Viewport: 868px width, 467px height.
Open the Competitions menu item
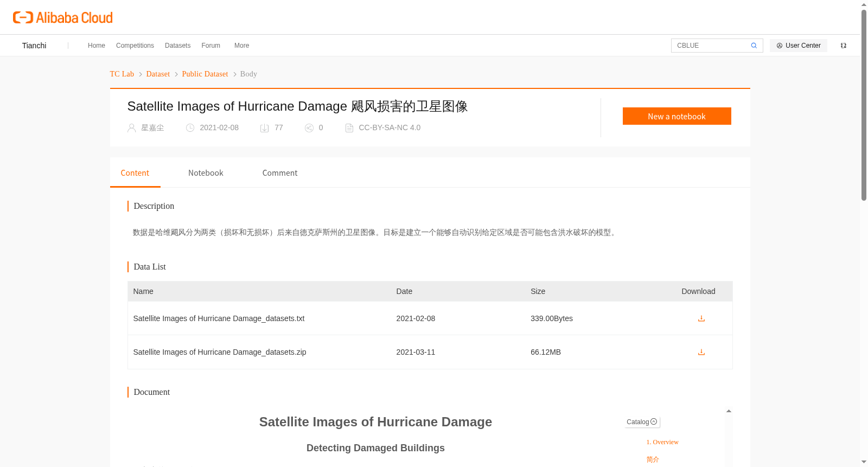coord(135,46)
